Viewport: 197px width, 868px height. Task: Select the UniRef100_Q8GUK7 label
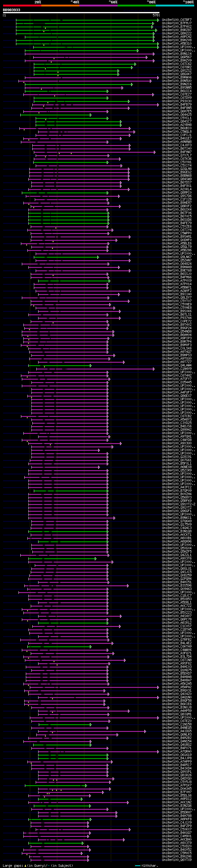[x=177, y=74]
